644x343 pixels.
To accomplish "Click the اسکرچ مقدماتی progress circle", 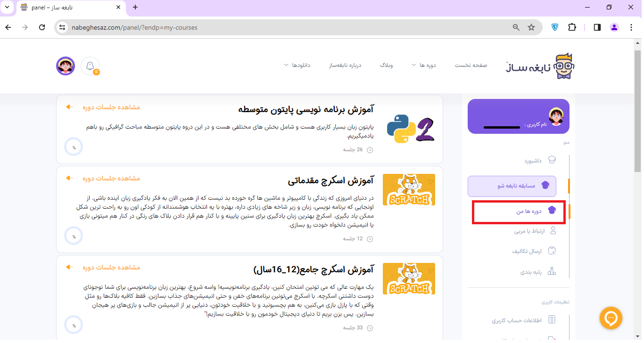I will point(74,236).
